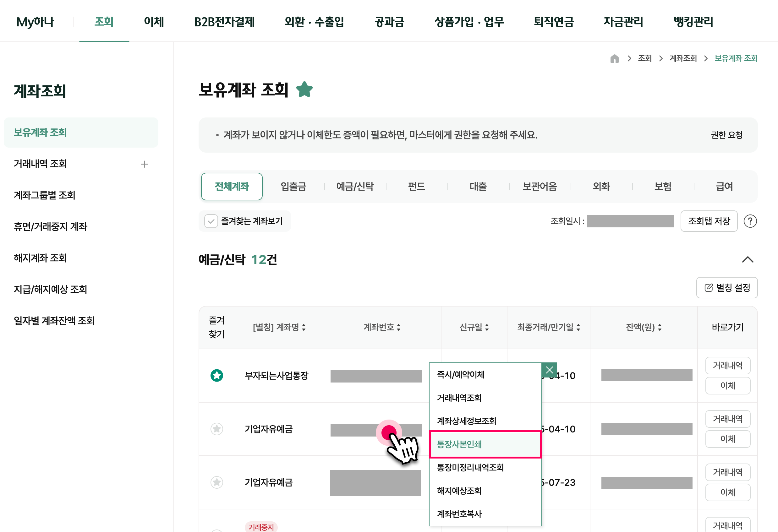Open 계좌조회 from the breadcrumb trail
Image resolution: width=778 pixels, height=532 pixels.
tap(683, 58)
